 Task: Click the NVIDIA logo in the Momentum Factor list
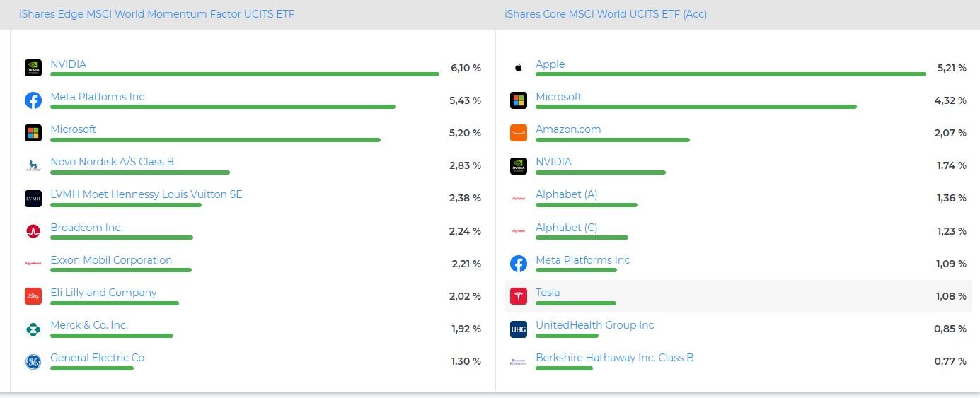point(33,68)
